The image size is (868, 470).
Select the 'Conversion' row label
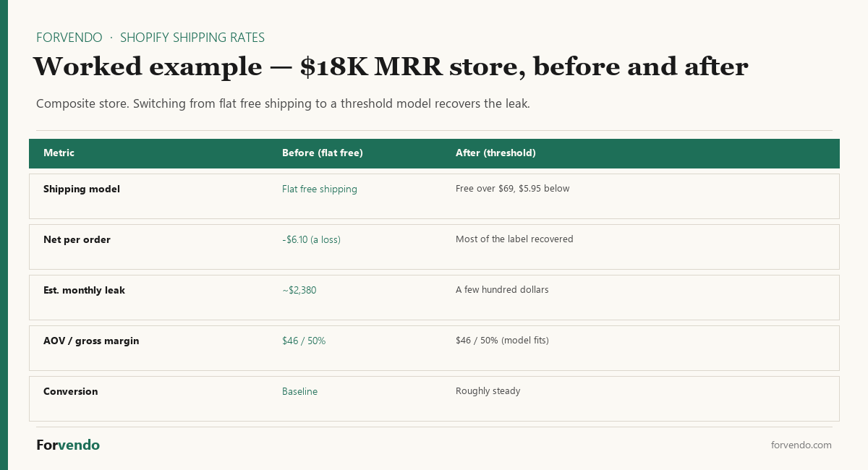tap(70, 392)
